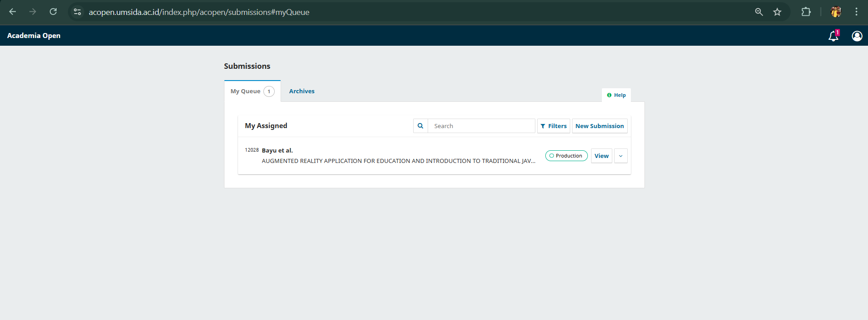This screenshot has height=320, width=868.
Task: Open the Chrome three-dot menu
Action: [x=856, y=12]
